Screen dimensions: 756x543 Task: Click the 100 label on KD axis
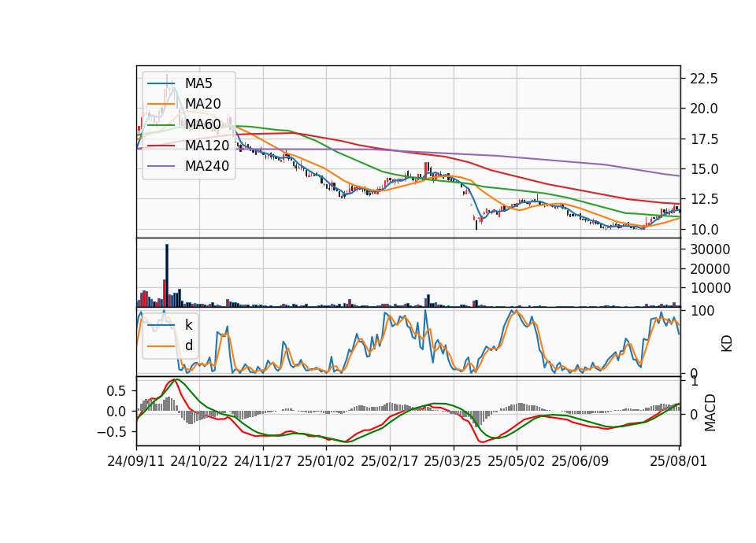(x=702, y=311)
